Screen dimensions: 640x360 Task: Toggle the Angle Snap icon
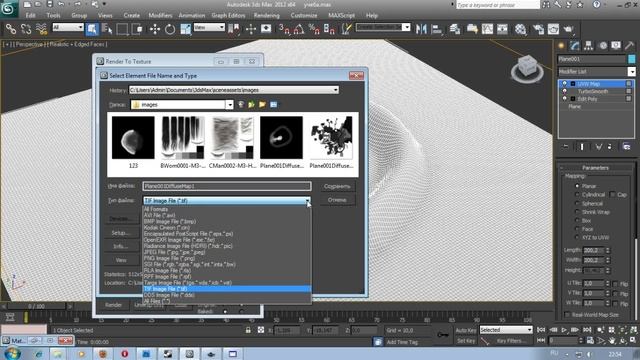click(x=299, y=29)
